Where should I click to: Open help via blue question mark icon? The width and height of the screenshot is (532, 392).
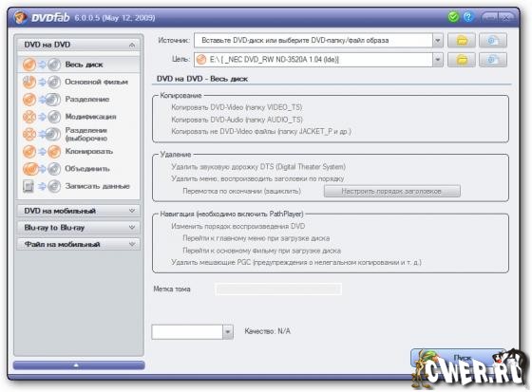tap(468, 17)
